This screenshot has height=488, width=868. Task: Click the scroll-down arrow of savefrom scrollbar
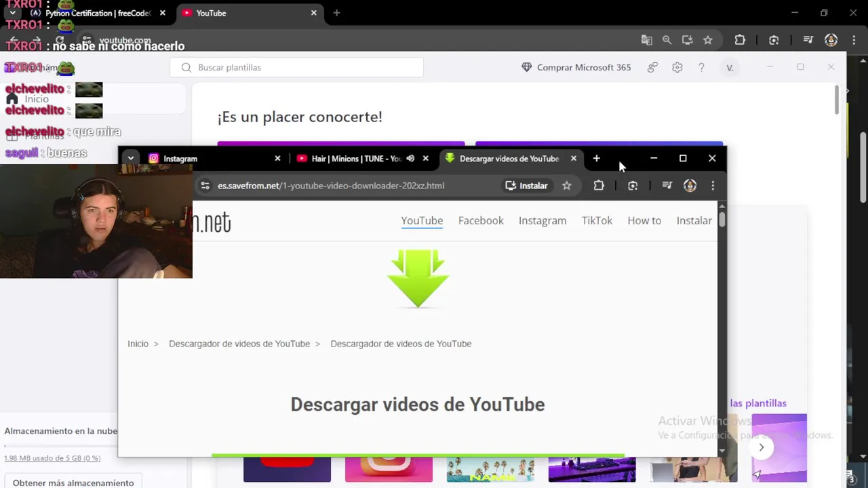click(722, 451)
